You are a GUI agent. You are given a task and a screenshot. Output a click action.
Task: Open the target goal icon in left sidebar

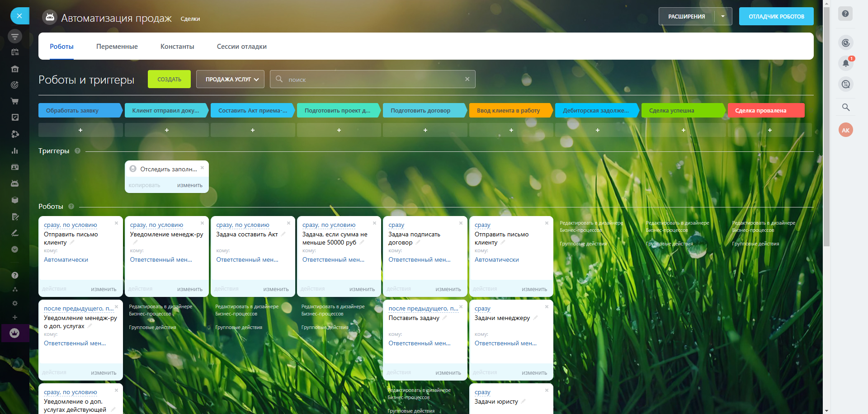(x=15, y=85)
